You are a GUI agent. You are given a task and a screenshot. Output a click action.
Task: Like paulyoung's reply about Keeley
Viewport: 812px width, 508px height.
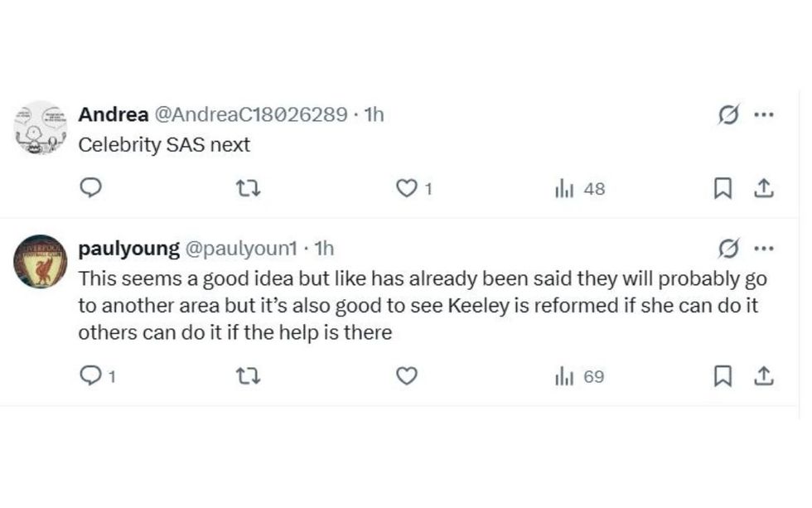(406, 376)
